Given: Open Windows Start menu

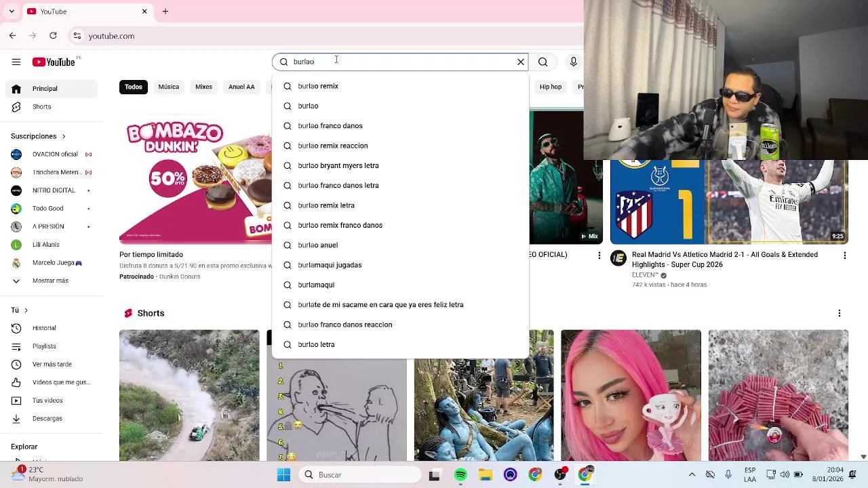Looking at the screenshot, I should tap(283, 475).
